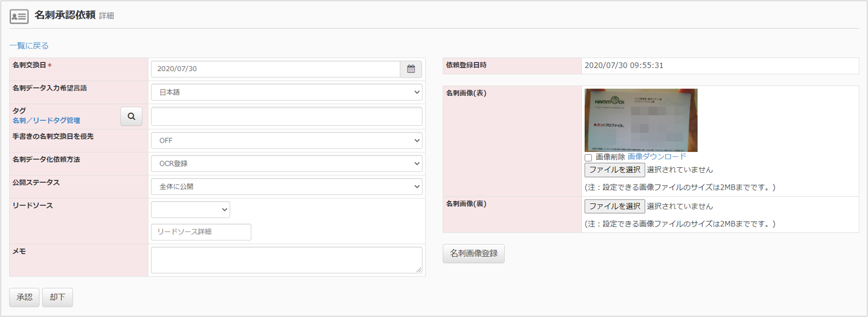
Task: Expand the 名刺データ入力希望言語 dropdown
Action: pyautogui.click(x=286, y=92)
